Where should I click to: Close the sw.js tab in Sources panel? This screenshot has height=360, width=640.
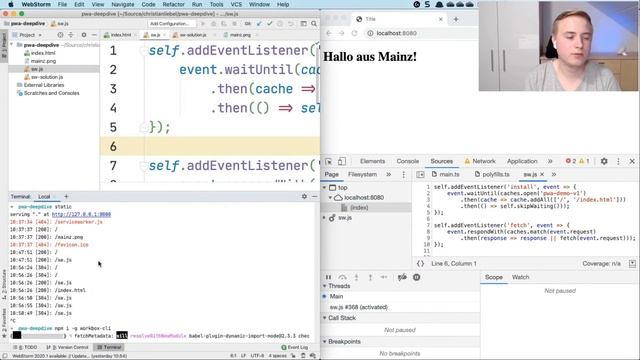tap(542, 174)
